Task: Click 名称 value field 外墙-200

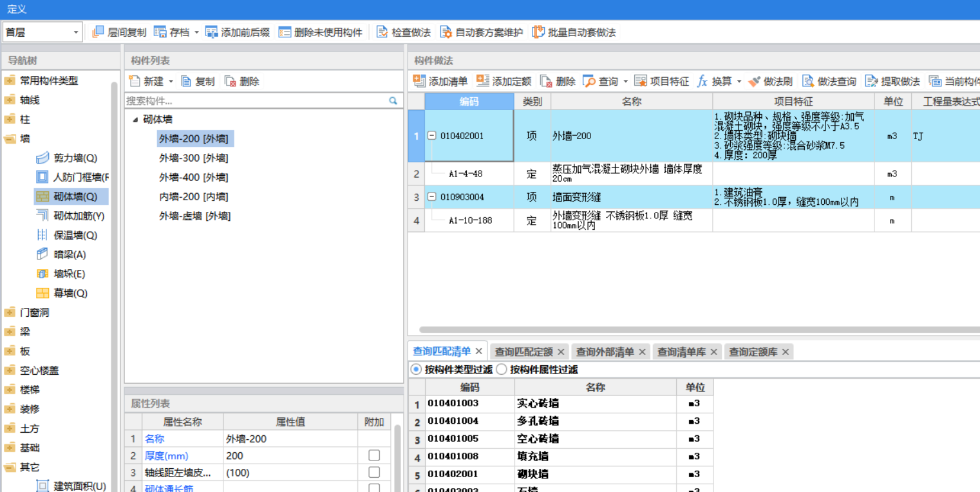Action: click(x=290, y=439)
